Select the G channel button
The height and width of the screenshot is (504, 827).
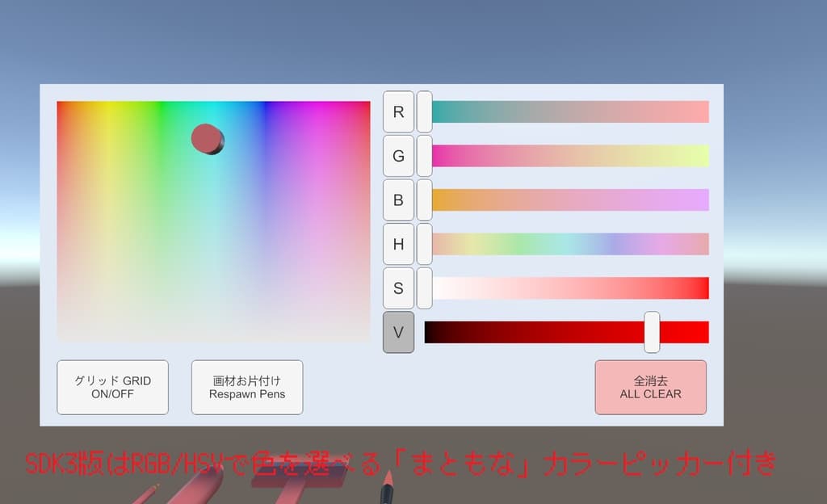[397, 156]
